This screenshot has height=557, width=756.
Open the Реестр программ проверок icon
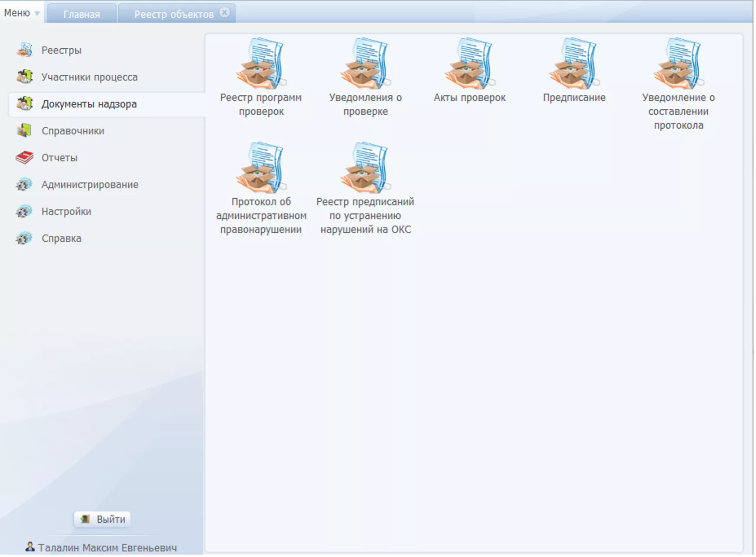[x=261, y=64]
